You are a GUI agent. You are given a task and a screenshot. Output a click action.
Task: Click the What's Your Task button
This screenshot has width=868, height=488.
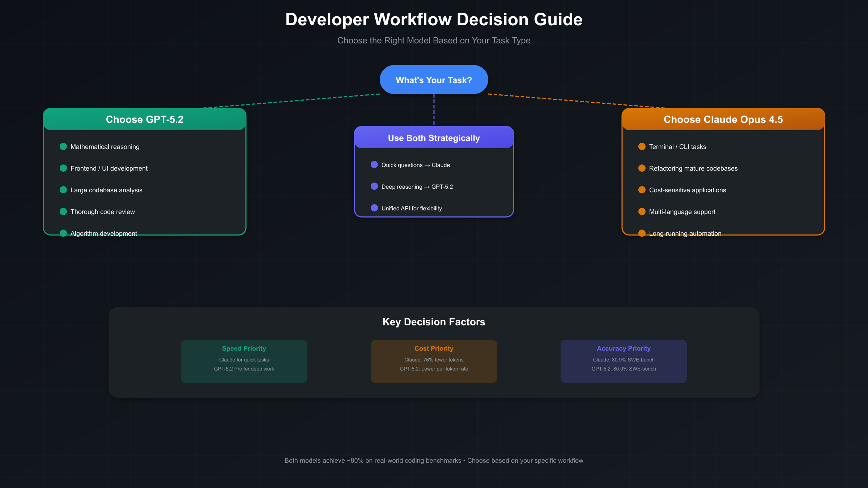click(x=434, y=80)
